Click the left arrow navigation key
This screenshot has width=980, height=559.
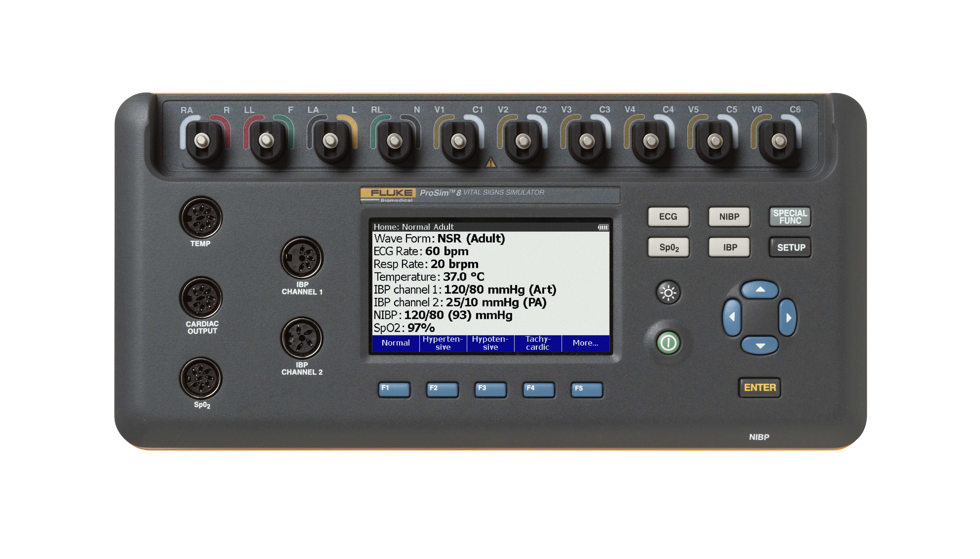point(732,318)
